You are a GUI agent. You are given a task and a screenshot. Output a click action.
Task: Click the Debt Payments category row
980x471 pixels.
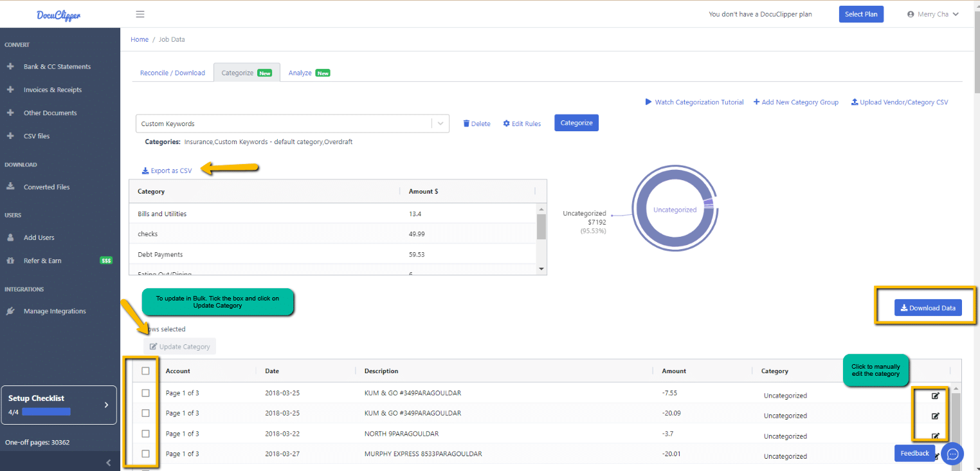[332, 255]
